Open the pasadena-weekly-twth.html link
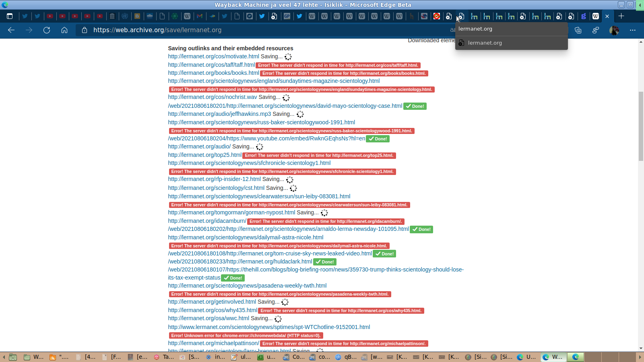The image size is (644, 362). (248, 286)
